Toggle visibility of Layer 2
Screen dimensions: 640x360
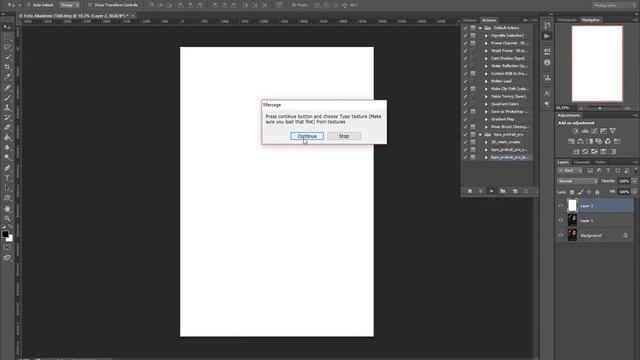560,206
